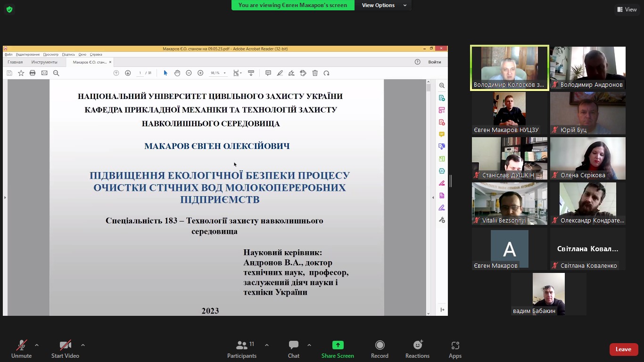The width and height of the screenshot is (644, 362).
Task: Leave the meeting
Action: pos(623,349)
